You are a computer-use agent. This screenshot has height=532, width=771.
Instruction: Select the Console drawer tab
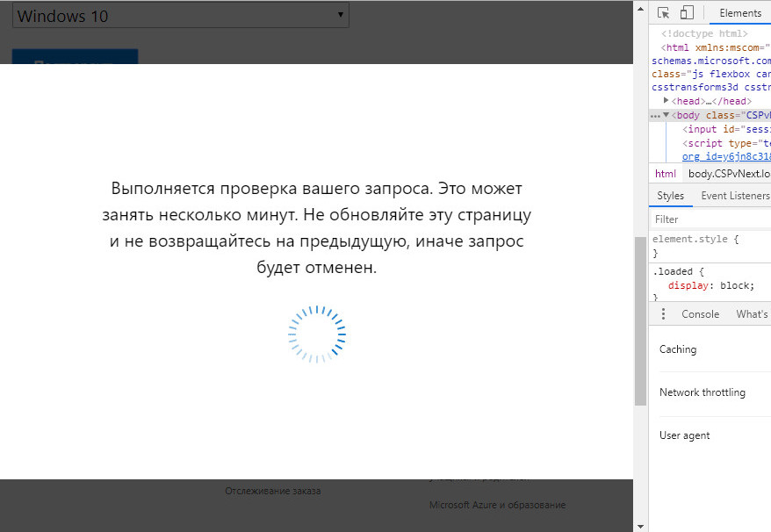(x=700, y=314)
